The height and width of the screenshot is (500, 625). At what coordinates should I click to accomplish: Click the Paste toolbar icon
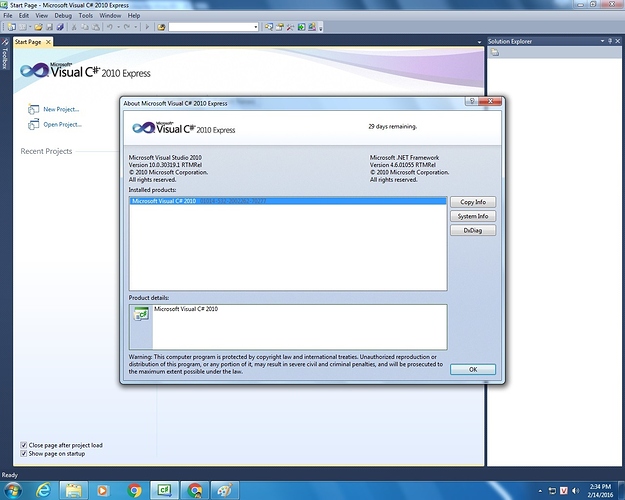pyautogui.click(x=96, y=27)
